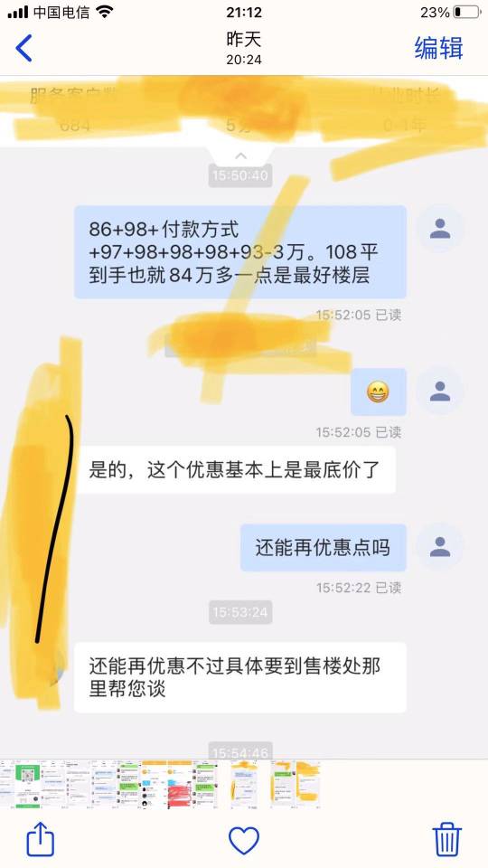Open the red-scribbled thumbnail in strip
Screen dimensions: 488x868
tap(179, 784)
